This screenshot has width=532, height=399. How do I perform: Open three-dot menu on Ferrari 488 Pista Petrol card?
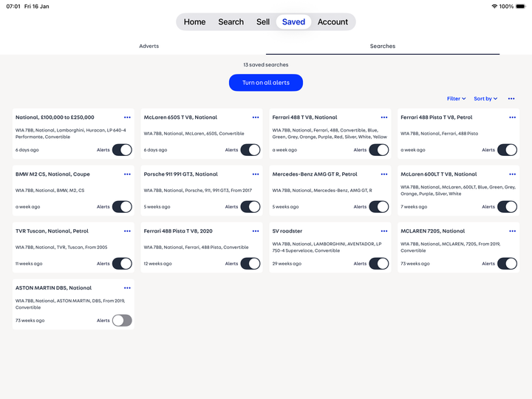point(512,117)
